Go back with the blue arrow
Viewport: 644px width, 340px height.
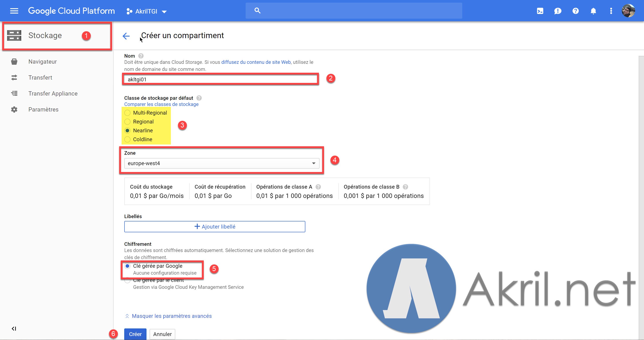pyautogui.click(x=126, y=36)
